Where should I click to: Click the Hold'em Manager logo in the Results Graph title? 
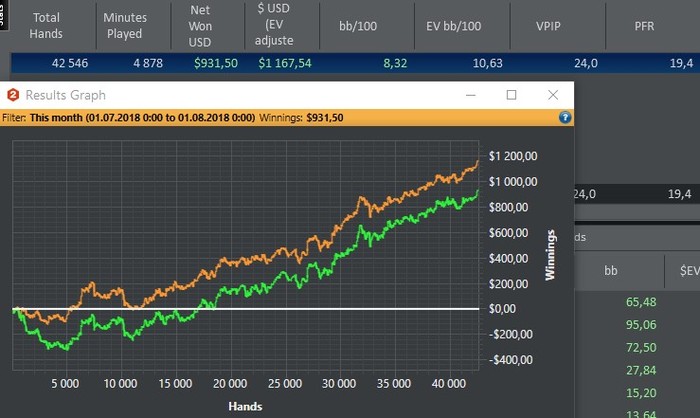coord(13,95)
